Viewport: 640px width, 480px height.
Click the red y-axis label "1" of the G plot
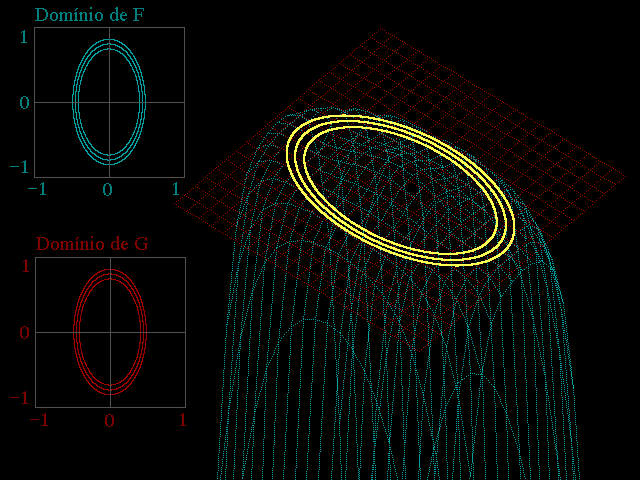click(25, 267)
